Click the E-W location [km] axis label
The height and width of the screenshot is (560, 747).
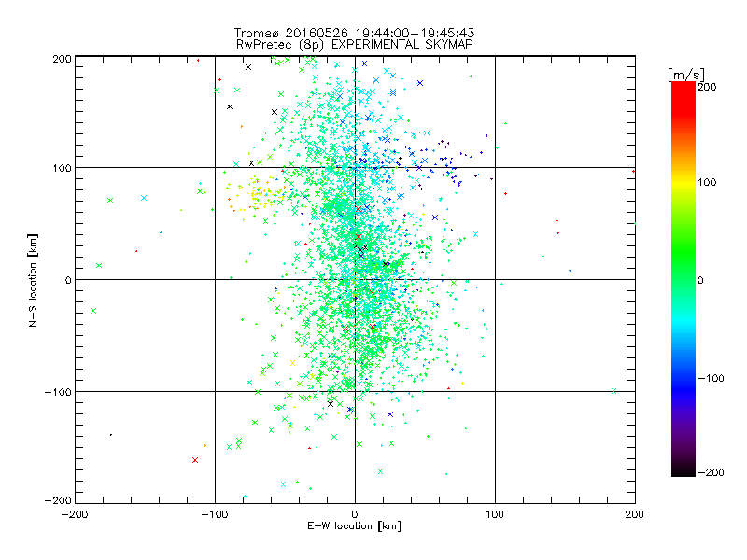pos(354,526)
